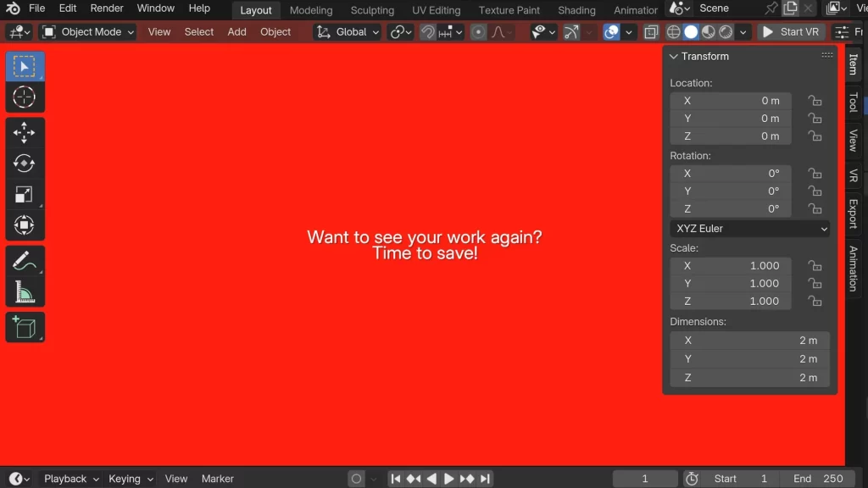Click the Transform tool icon

click(25, 226)
